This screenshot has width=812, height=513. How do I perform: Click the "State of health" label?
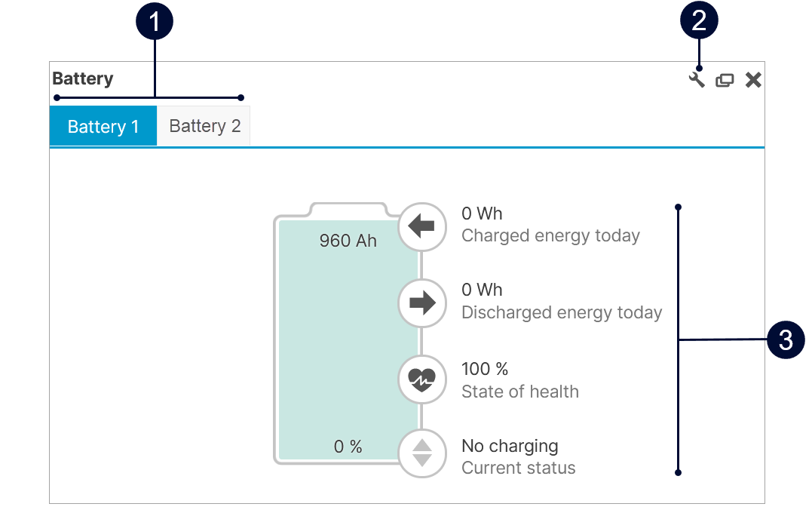tap(520, 392)
